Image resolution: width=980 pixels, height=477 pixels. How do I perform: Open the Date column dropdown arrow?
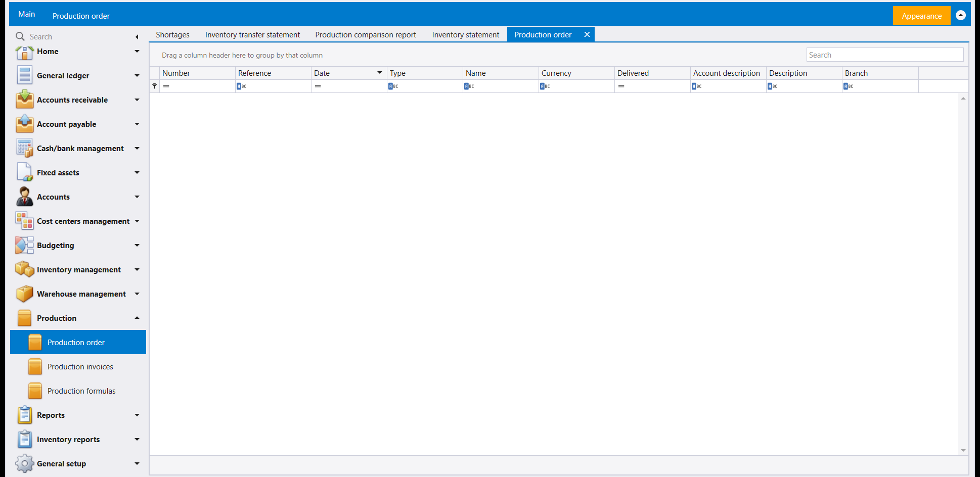(x=380, y=73)
